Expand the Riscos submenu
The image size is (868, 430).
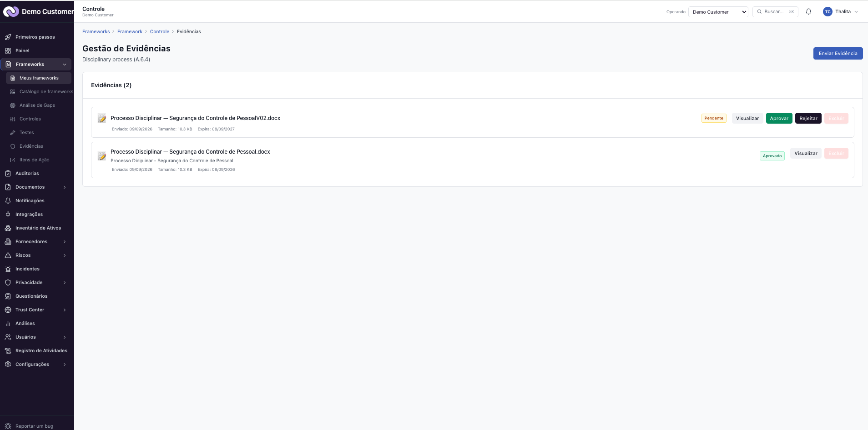65,255
